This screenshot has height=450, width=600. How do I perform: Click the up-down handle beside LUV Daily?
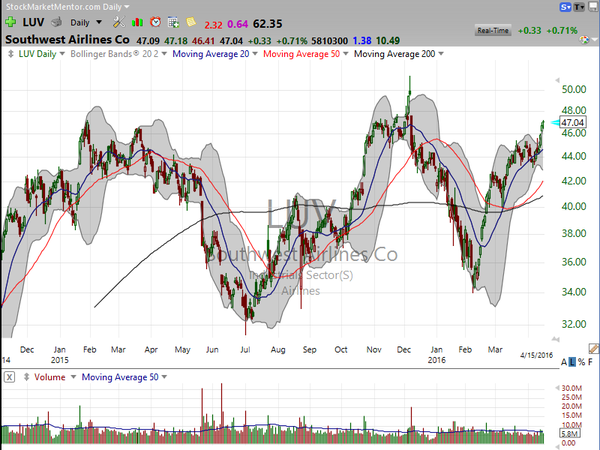(11, 54)
